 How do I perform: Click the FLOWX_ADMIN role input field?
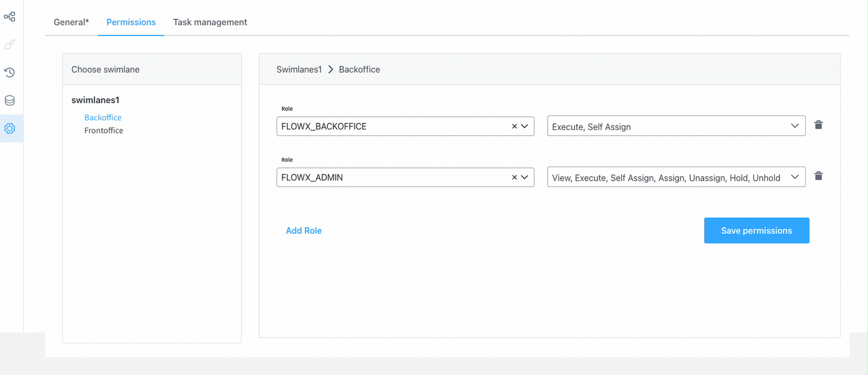coord(405,177)
